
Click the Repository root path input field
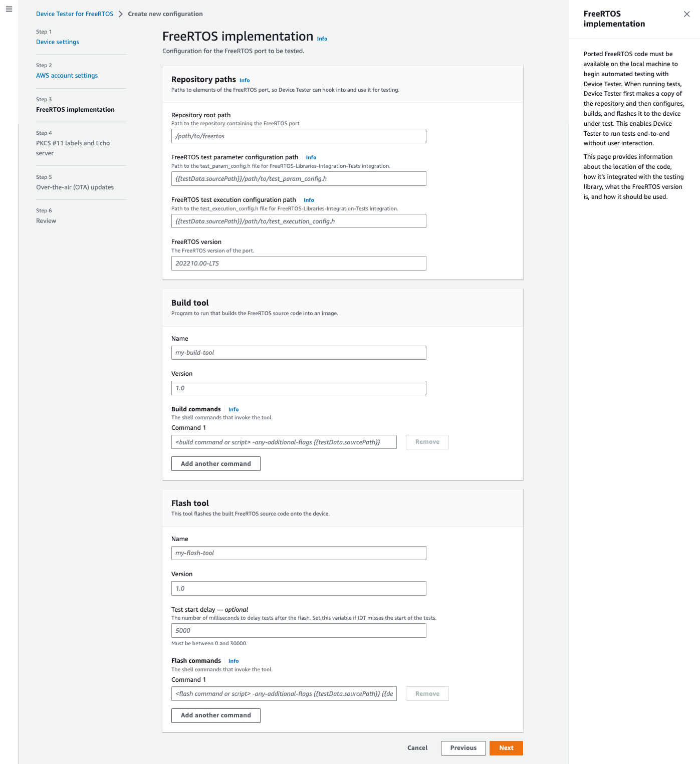pos(299,136)
